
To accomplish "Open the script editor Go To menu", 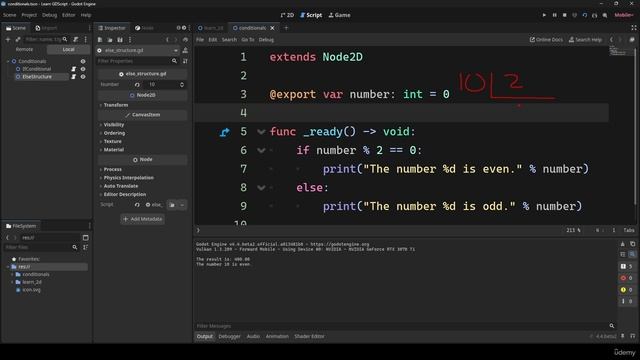I will [x=248, y=40].
